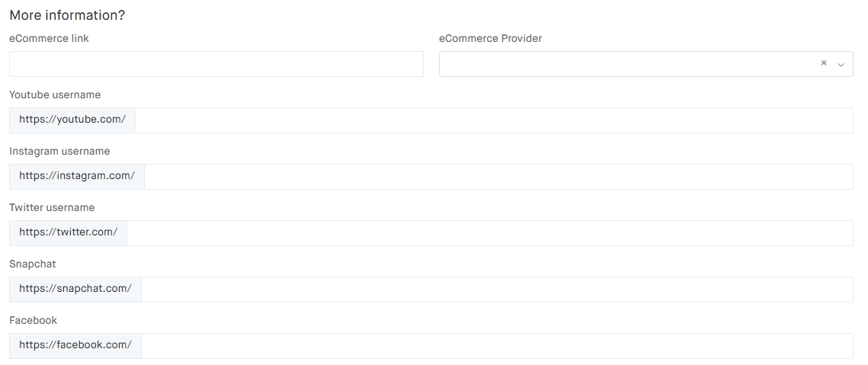Screen dimensions: 868x365
Task: Click the https://twitter.com/ prefix addon
Action: (69, 233)
